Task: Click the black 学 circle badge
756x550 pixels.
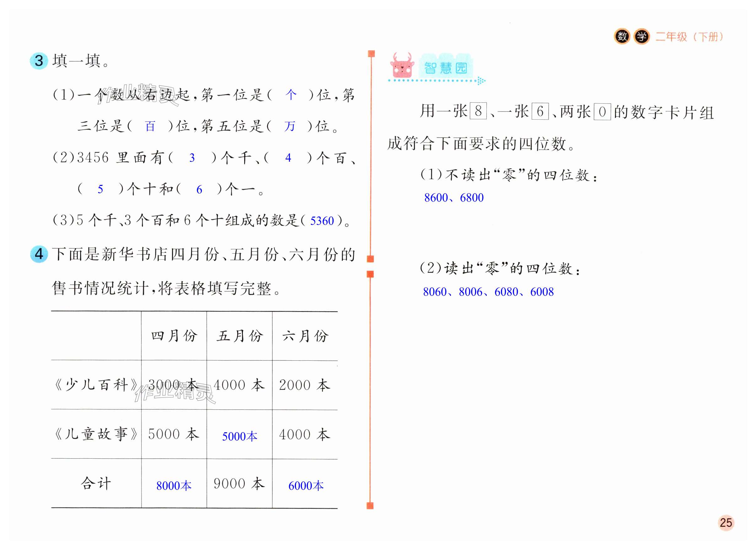Action: [641, 36]
